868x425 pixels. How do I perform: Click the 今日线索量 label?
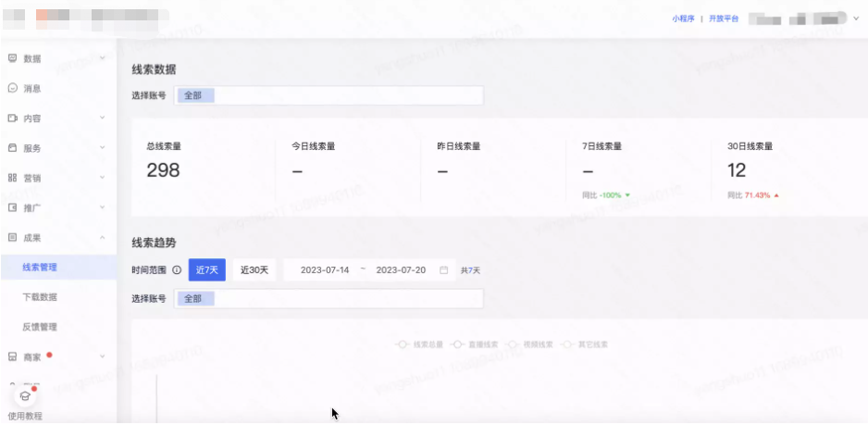[x=314, y=147]
